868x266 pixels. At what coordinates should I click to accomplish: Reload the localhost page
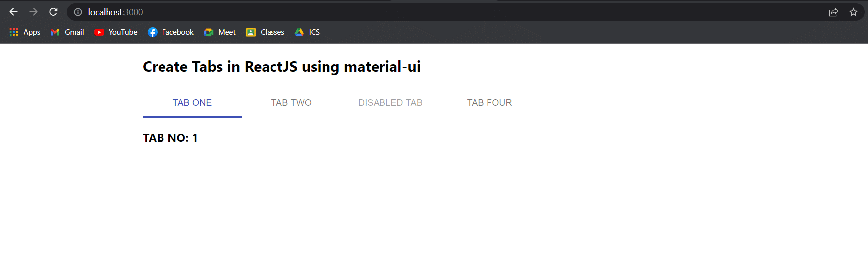54,12
